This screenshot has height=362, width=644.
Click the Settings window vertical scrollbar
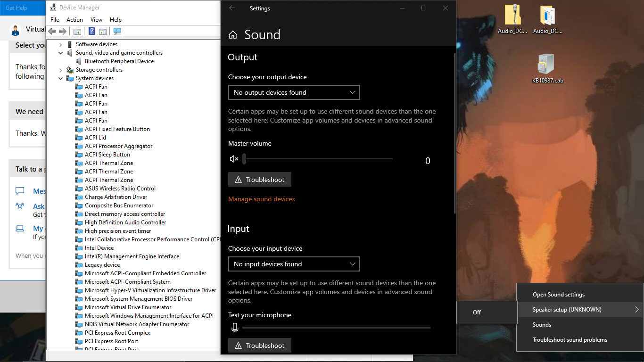coord(454,133)
